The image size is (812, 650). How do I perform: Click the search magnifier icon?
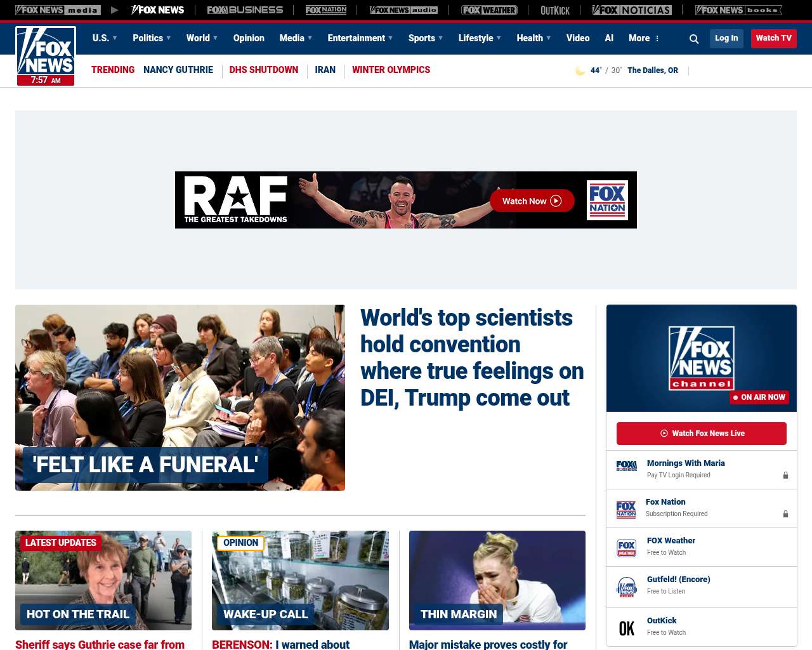tap(694, 39)
